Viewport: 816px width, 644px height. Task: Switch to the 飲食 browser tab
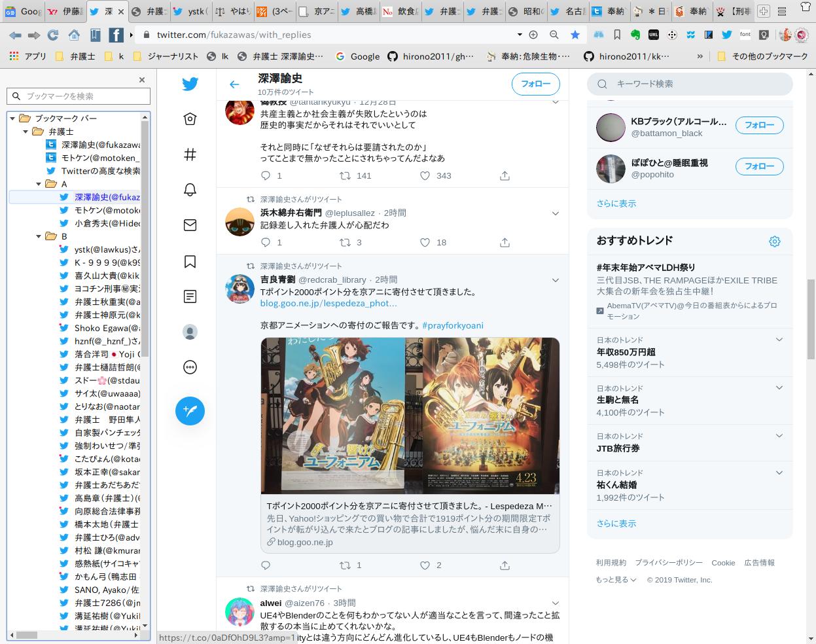coord(400,11)
